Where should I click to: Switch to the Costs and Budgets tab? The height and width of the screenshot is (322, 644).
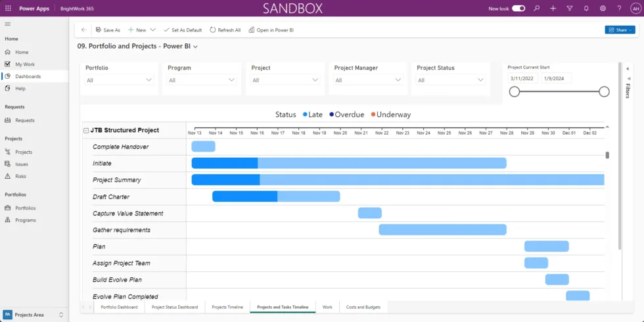point(363,307)
